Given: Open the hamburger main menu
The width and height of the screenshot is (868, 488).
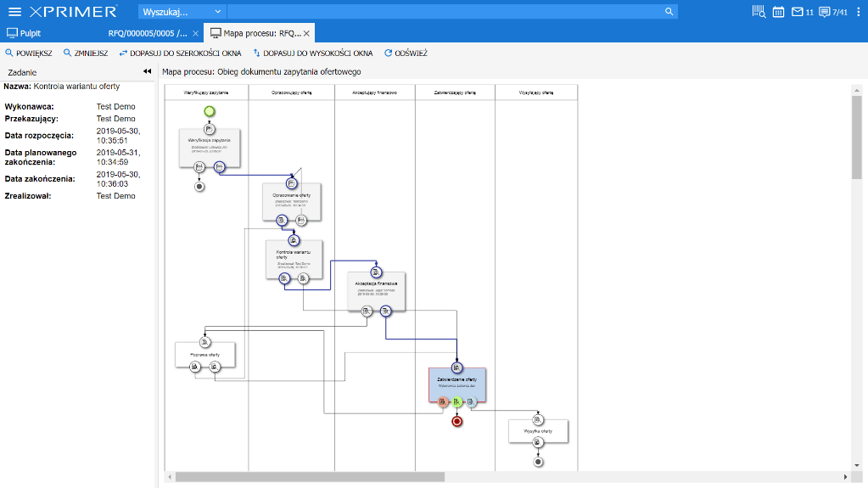Looking at the screenshot, I should 14,12.
